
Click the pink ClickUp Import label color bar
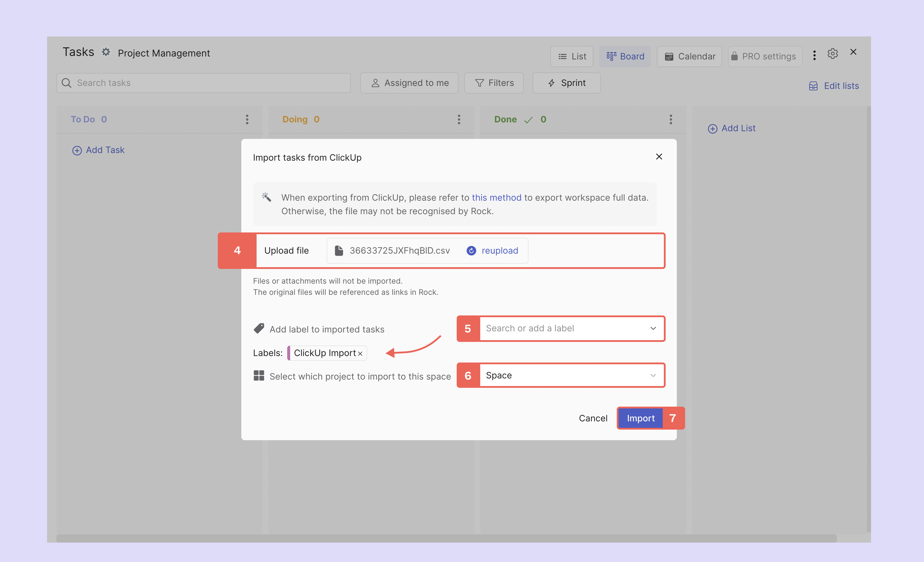tap(289, 353)
